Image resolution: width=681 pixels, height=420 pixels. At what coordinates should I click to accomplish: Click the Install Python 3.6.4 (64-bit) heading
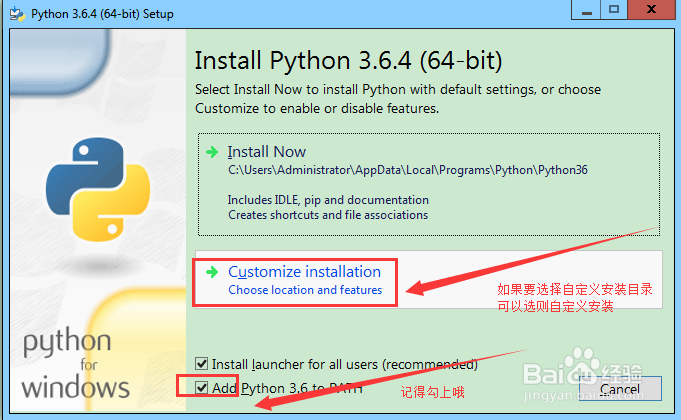pyautogui.click(x=348, y=60)
